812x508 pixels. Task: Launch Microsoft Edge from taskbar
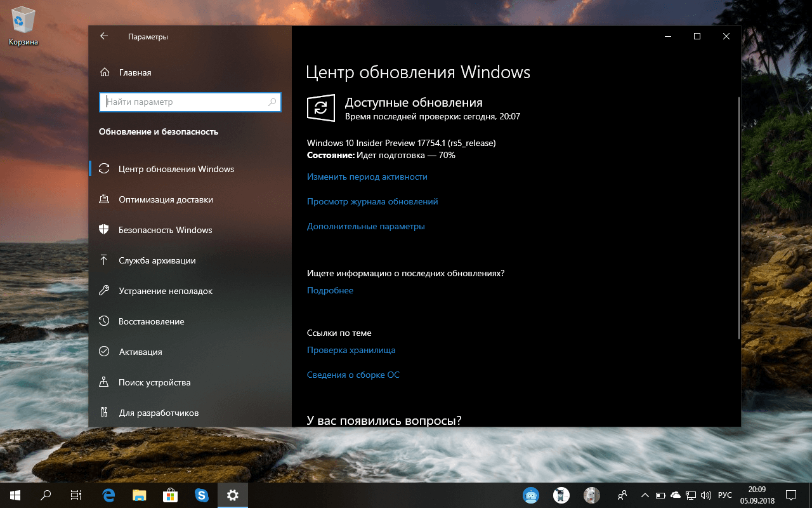pos(108,495)
